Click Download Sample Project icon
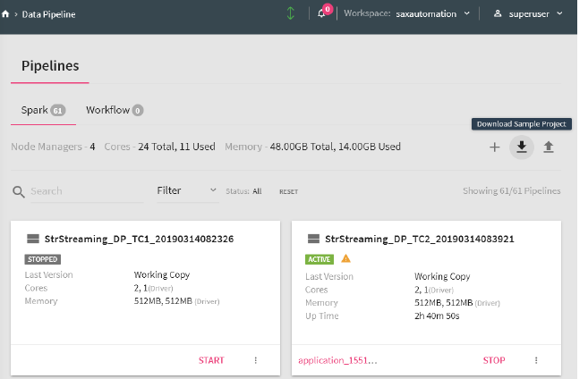Viewport: 588px width, 379px height. tap(522, 147)
